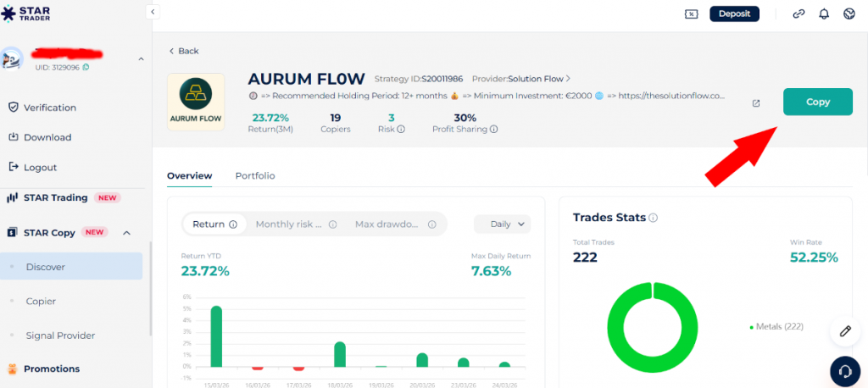Viewport: 868px width, 388px height.
Task: Click the Promotions gift icon
Action: pos(12,369)
